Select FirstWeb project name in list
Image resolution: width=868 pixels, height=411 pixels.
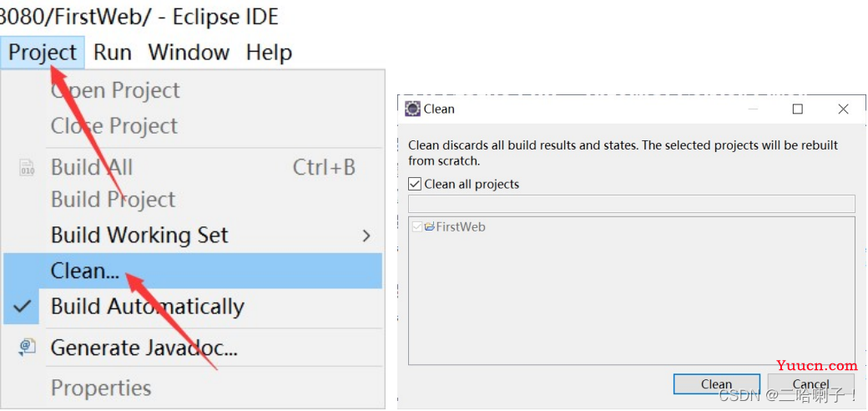461,226
